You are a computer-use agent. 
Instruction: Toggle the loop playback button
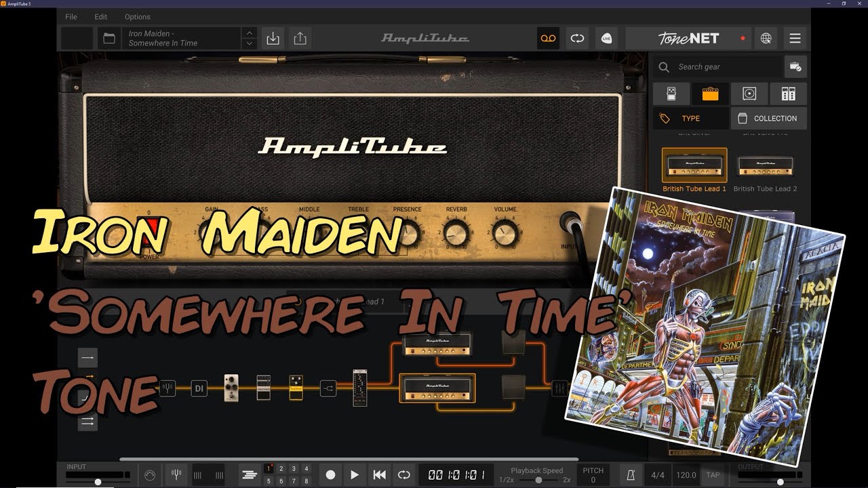click(404, 475)
